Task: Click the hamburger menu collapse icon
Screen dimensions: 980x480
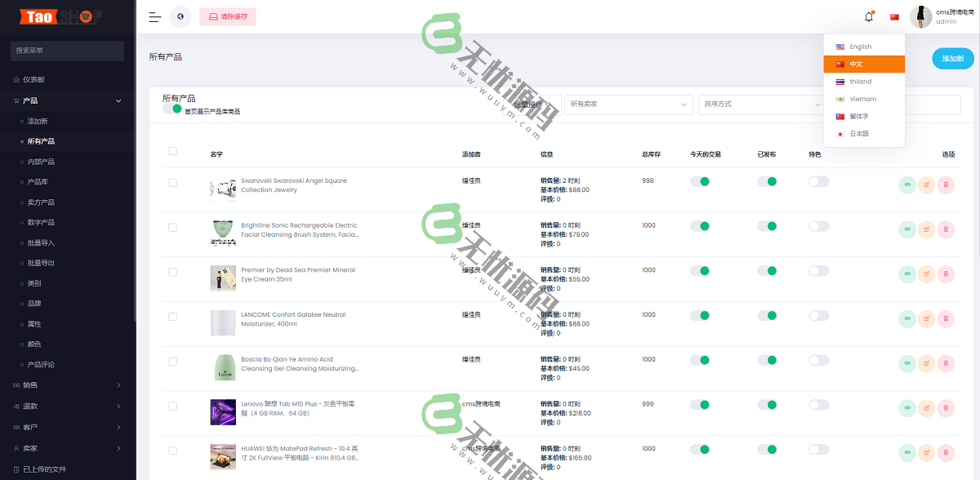Action: (154, 16)
